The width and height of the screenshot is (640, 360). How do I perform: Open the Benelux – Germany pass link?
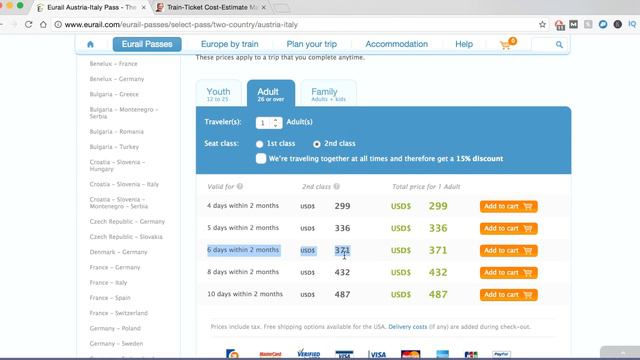point(117,79)
